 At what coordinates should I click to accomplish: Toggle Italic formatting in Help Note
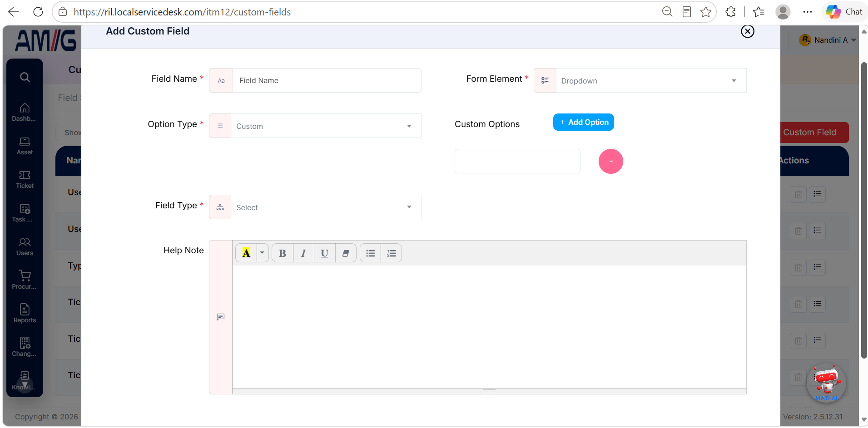tap(303, 253)
